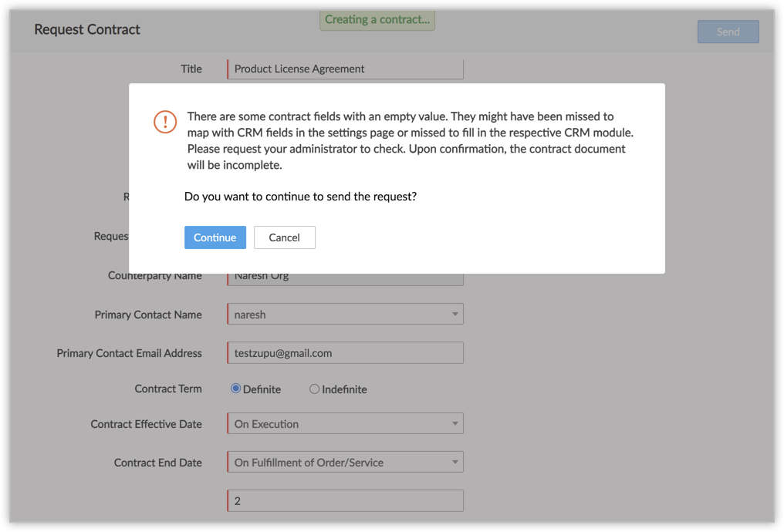The image size is (784, 532).
Task: Click the Send button
Action: [x=728, y=32]
